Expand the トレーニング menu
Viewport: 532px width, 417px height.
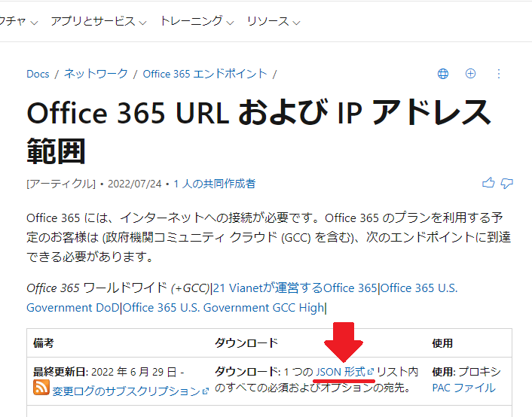pos(197,22)
